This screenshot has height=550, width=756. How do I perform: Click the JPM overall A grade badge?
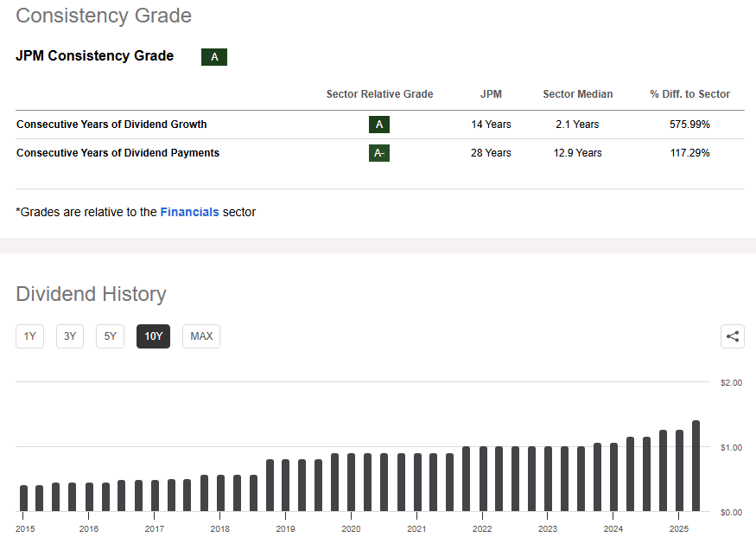click(x=214, y=57)
